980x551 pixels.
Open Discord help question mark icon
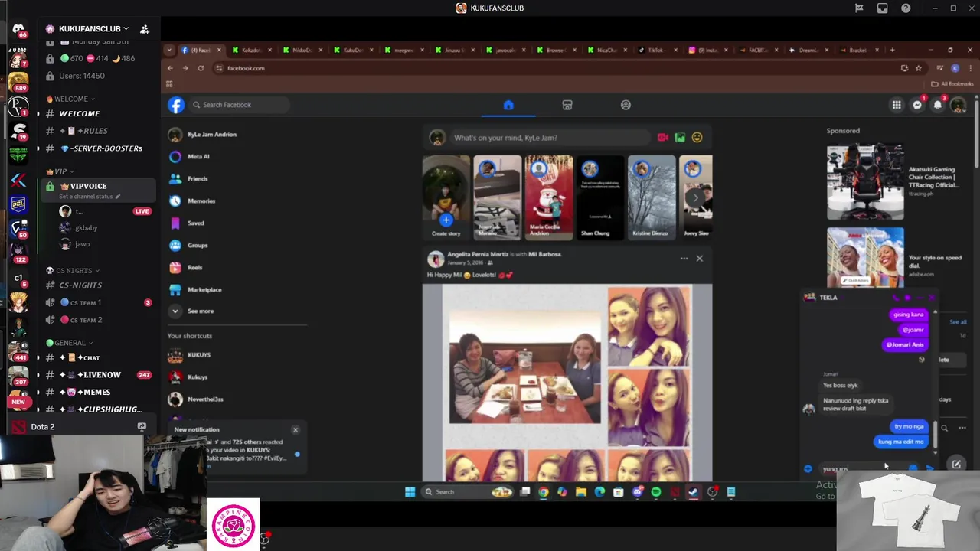pyautogui.click(x=906, y=8)
